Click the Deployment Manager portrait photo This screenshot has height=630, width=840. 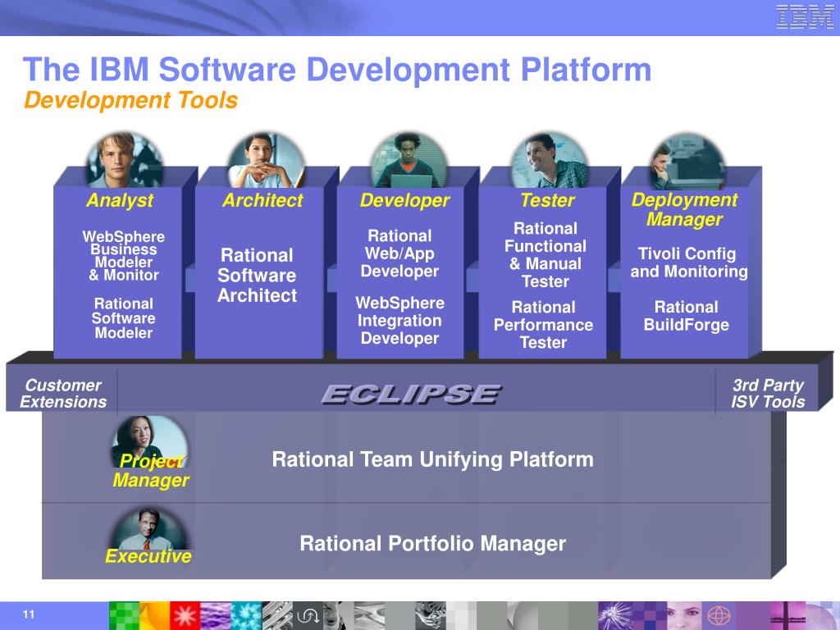point(687,162)
